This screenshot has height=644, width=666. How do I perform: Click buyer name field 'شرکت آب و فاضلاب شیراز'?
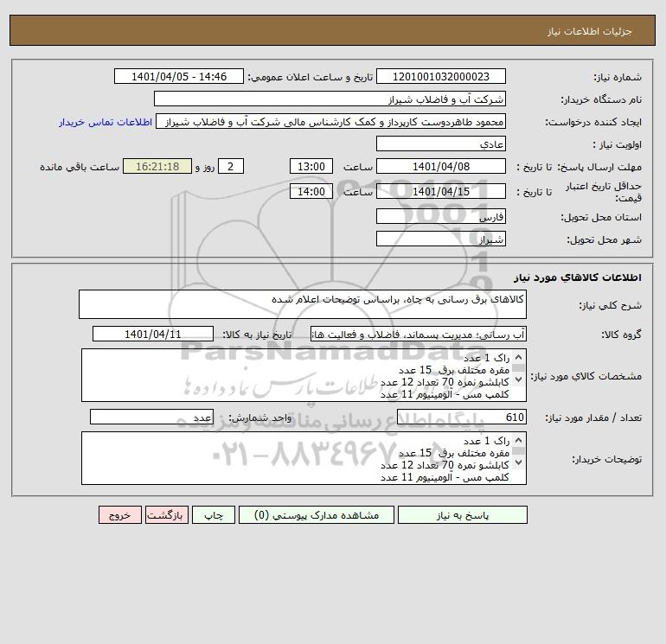pos(330,99)
